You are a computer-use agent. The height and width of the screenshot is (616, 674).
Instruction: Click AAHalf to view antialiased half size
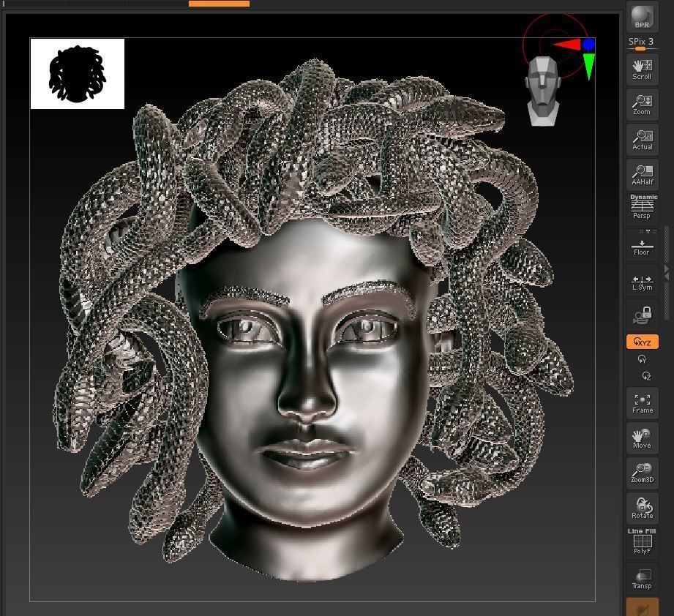pyautogui.click(x=641, y=173)
